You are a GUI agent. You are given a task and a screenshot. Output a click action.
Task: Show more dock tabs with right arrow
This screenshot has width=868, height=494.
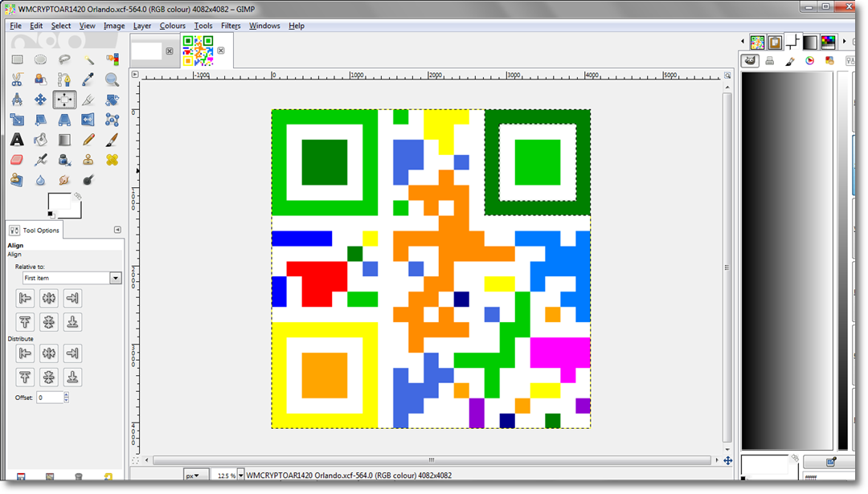tap(844, 42)
